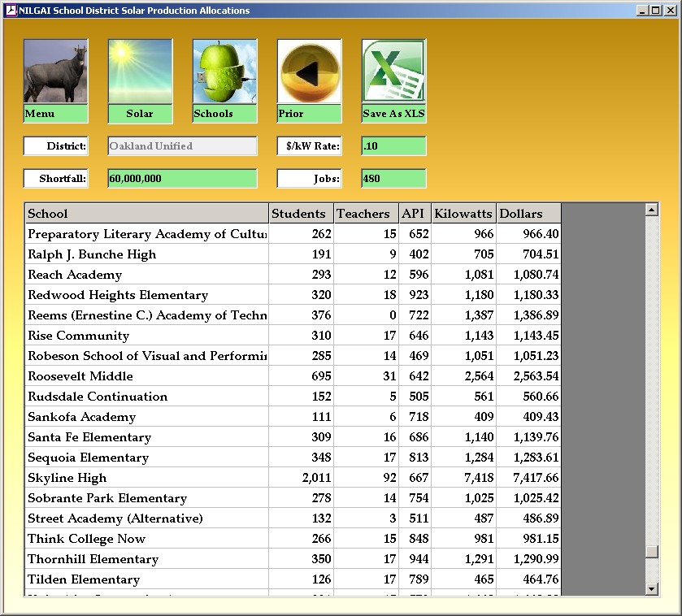Click Skyline High's Dollars value 7,417.66
The height and width of the screenshot is (616, 682).
click(536, 478)
